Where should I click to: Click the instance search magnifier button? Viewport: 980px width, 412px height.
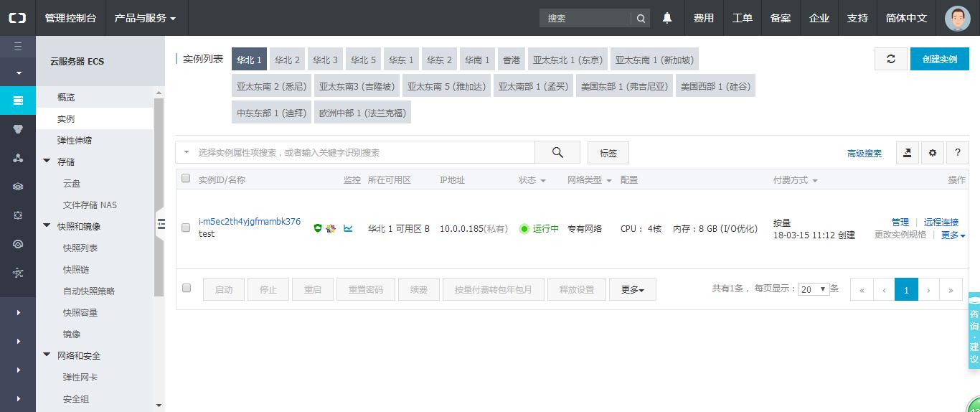click(x=557, y=152)
